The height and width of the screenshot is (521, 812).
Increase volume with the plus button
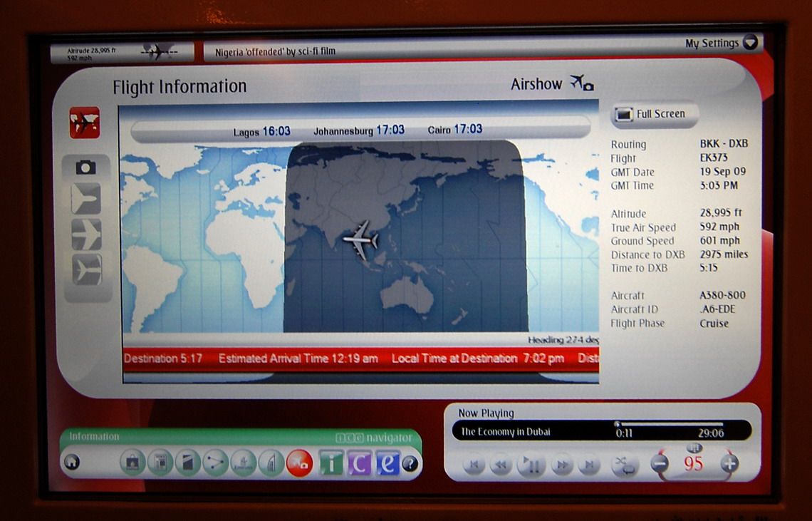click(729, 464)
